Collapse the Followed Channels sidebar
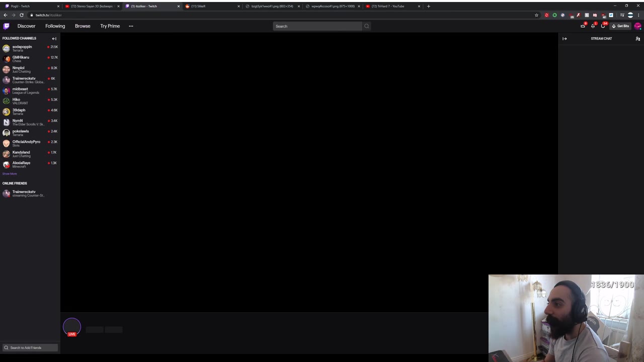644x362 pixels. (54, 39)
